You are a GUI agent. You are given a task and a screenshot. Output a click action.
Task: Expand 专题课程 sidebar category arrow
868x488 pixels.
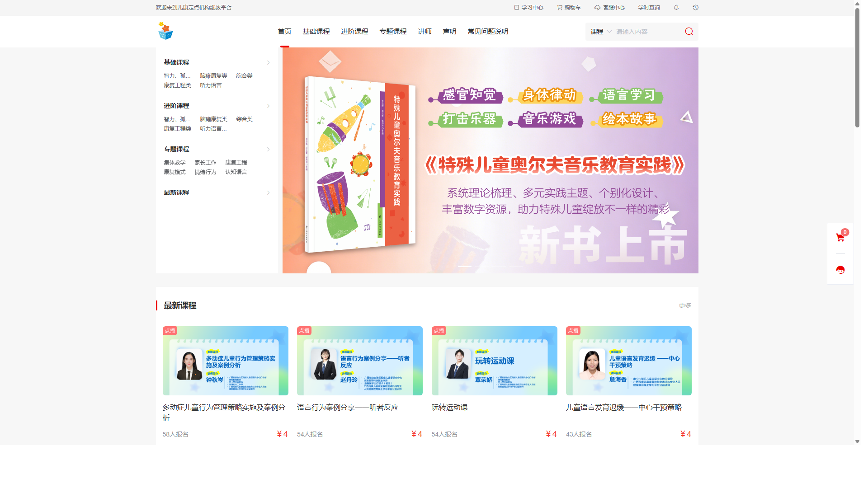pyautogui.click(x=268, y=150)
